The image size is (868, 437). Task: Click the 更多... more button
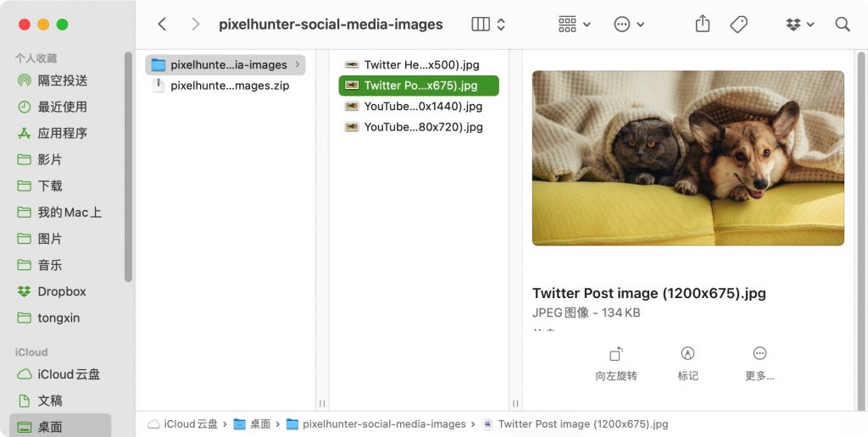(x=759, y=364)
